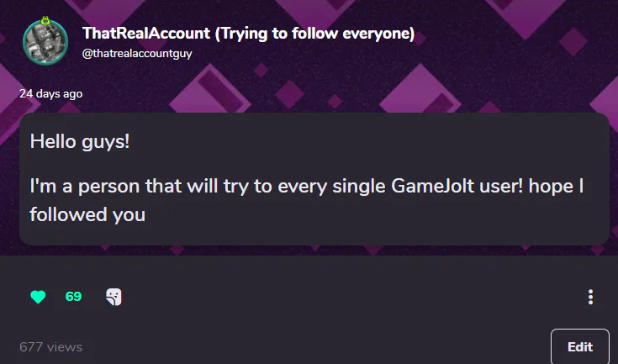618x364 pixels.
Task: Click the 677 views counter
Action: 50,346
